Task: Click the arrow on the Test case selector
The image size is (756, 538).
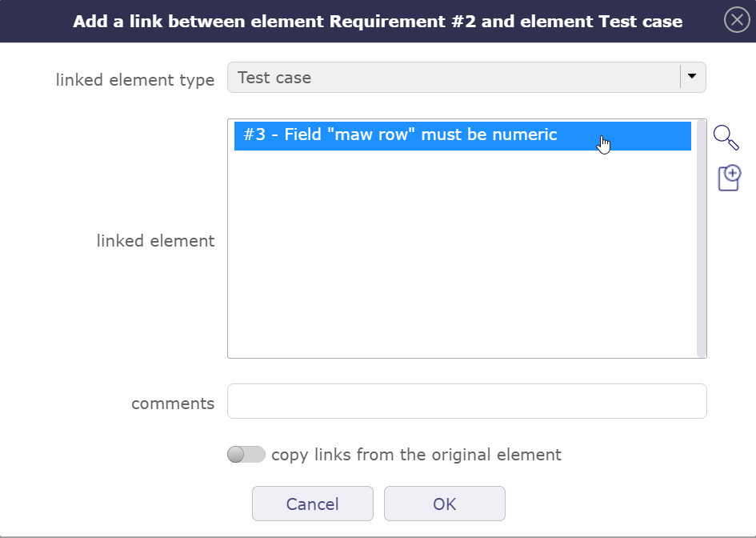Action: 691,76
